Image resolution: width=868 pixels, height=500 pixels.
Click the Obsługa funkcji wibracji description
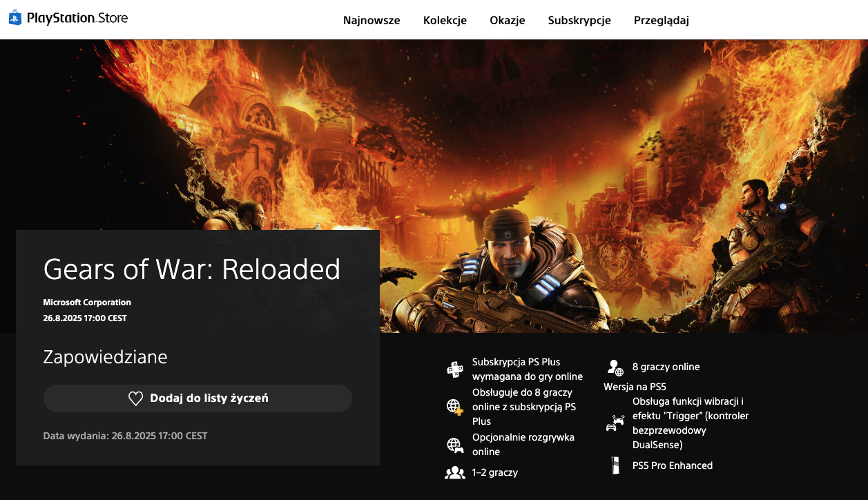pos(691,423)
